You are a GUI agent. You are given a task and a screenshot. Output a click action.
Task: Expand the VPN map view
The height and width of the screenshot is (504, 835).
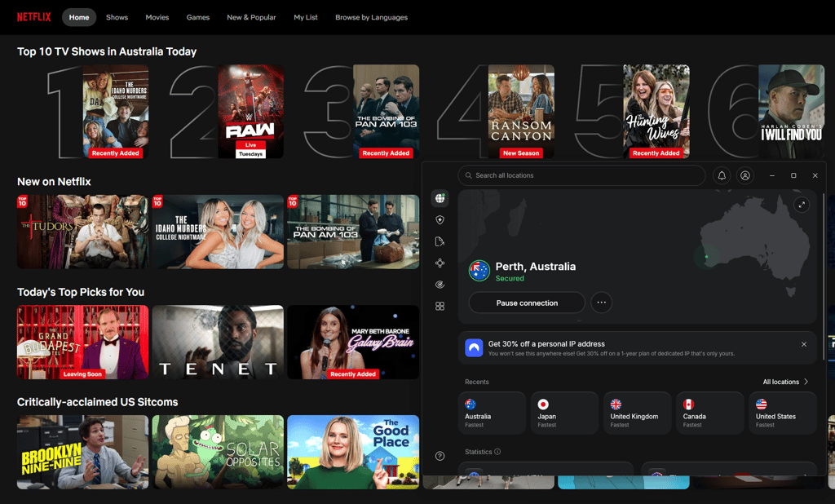coord(802,205)
